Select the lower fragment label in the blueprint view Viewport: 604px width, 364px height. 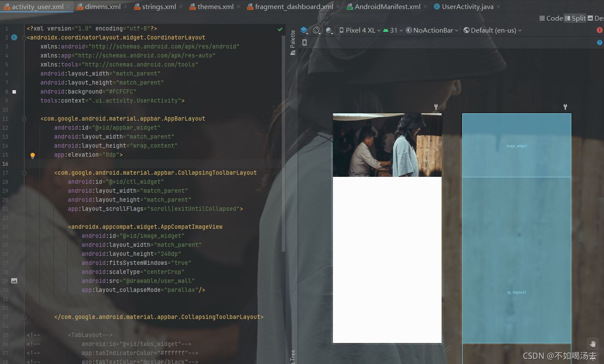click(517, 292)
